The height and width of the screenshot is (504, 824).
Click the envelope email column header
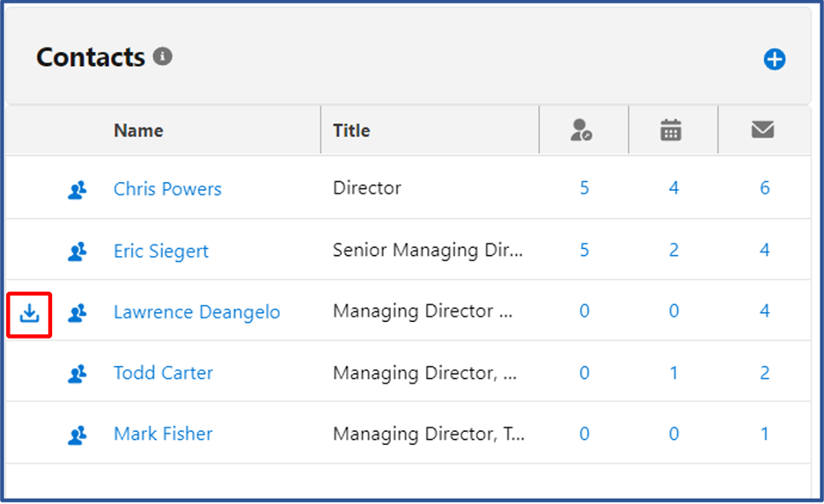tap(762, 129)
